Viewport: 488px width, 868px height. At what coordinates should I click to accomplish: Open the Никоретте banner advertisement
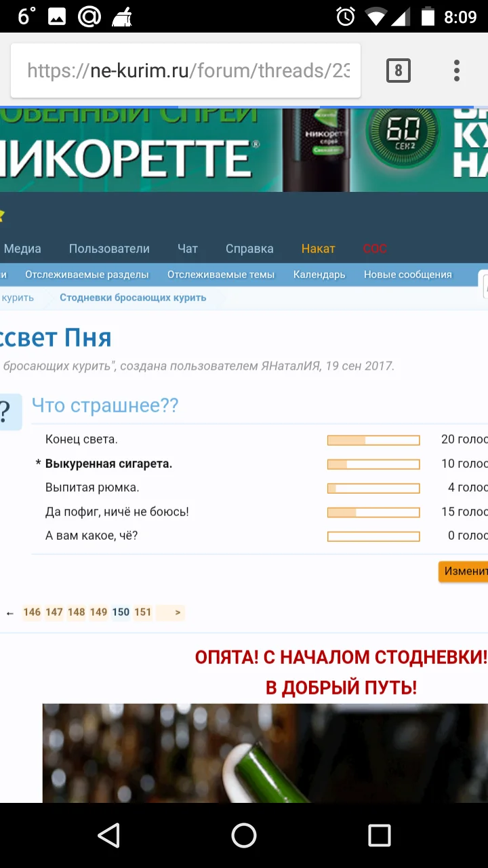(244, 150)
